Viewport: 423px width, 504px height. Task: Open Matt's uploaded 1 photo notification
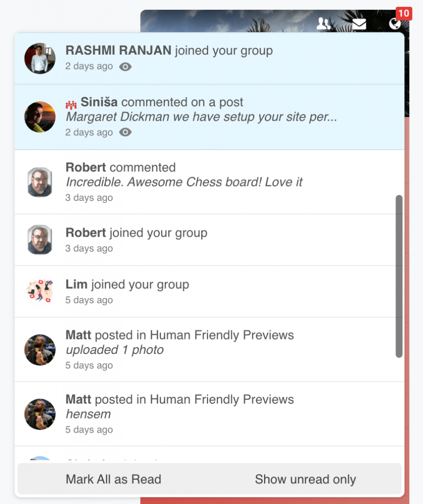pos(205,350)
